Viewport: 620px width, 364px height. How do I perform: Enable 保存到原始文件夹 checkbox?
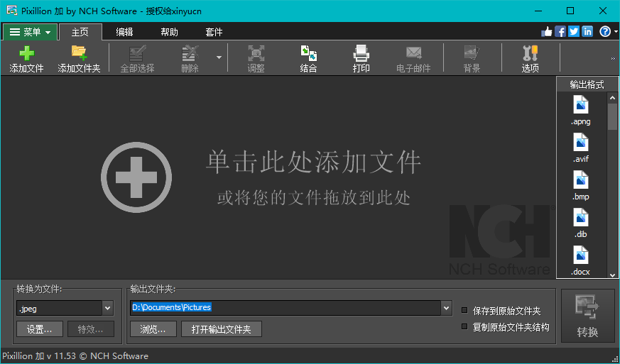(464, 310)
